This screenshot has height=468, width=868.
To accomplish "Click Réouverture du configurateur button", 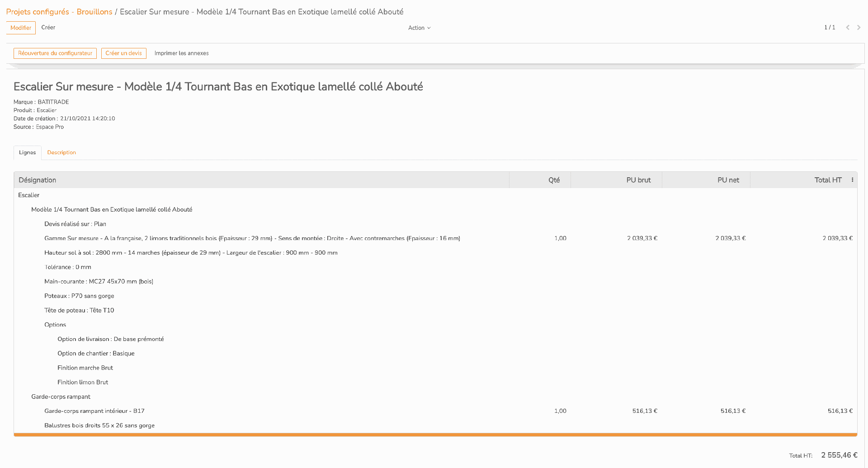I will click(55, 53).
